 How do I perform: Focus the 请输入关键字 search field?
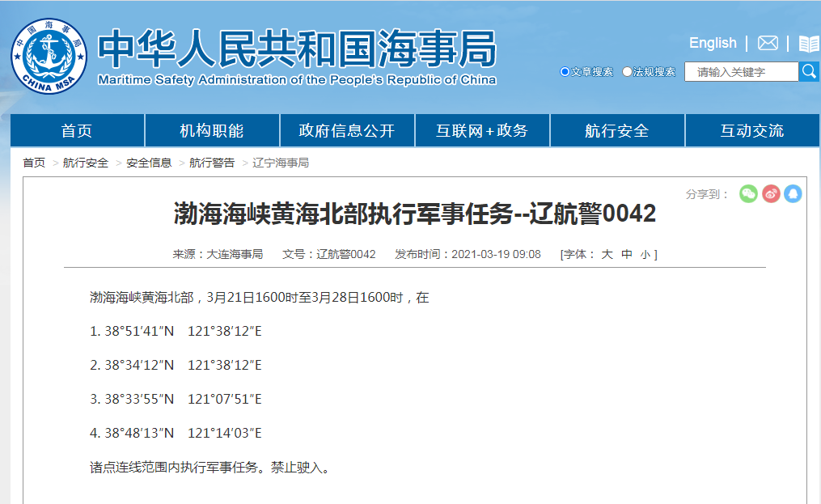[742, 72]
